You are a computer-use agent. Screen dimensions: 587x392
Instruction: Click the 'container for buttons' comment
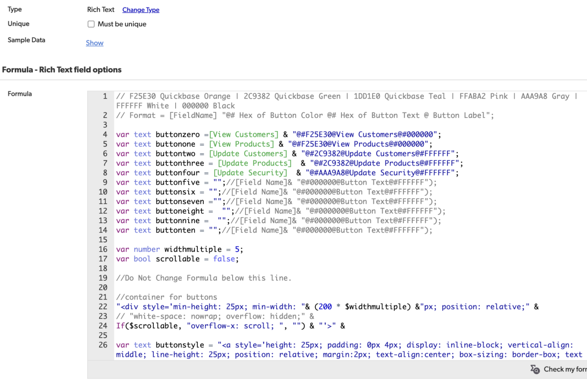(x=167, y=297)
